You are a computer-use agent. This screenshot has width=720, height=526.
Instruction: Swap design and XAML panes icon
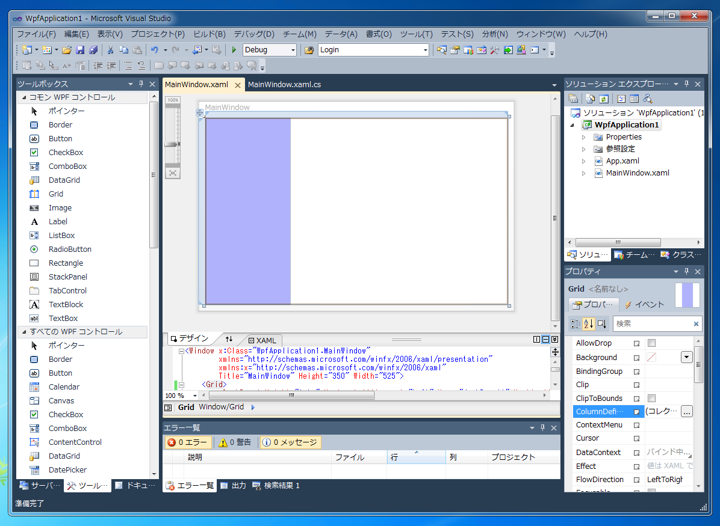[229, 339]
